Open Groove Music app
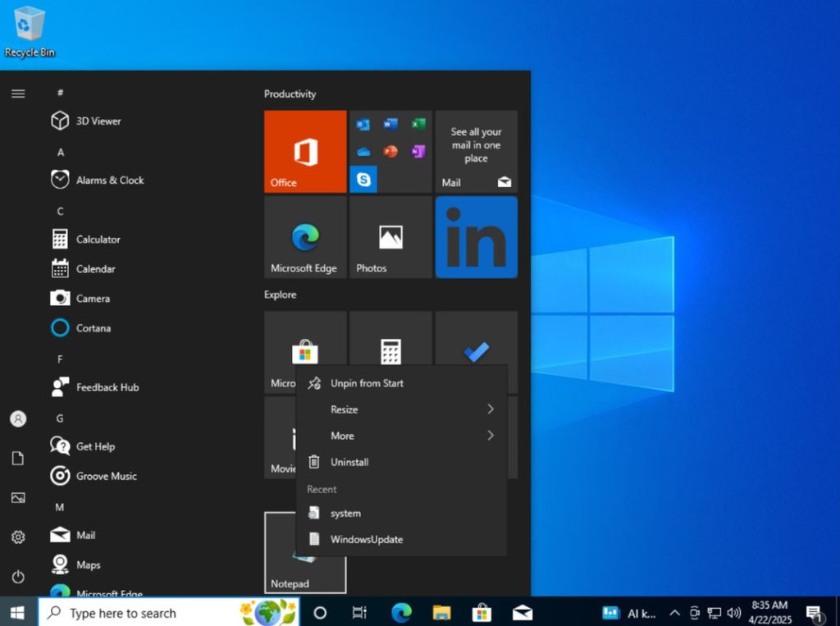This screenshot has width=840, height=626. pos(106,476)
